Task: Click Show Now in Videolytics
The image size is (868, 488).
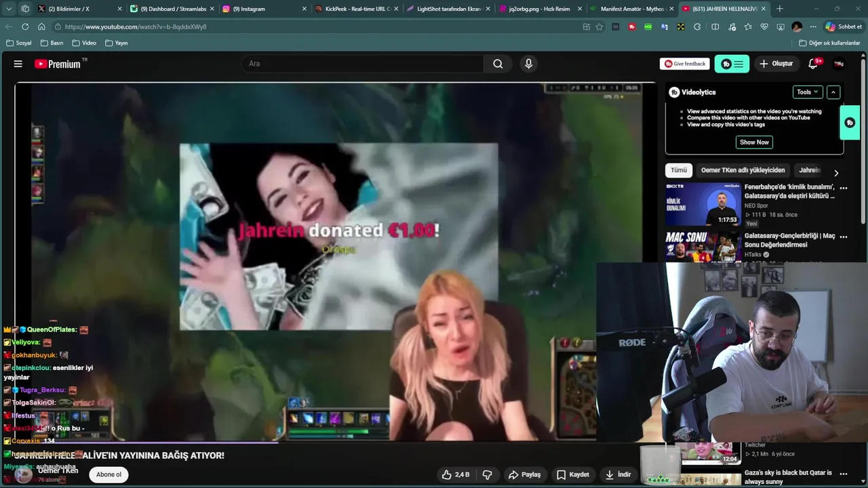Action: click(x=754, y=142)
